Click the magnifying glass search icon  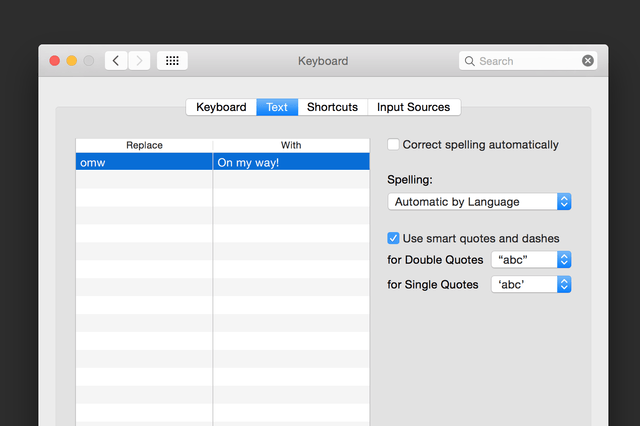click(x=470, y=61)
